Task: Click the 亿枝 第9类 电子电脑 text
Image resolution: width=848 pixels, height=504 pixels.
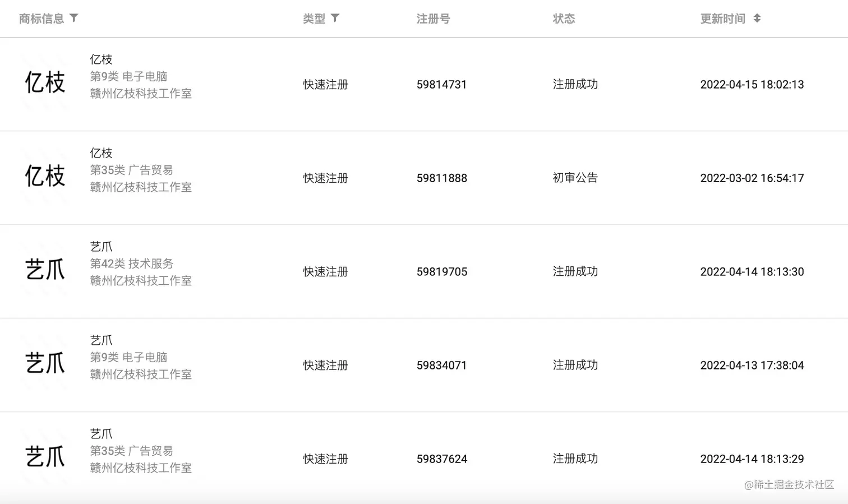Action: point(129,76)
